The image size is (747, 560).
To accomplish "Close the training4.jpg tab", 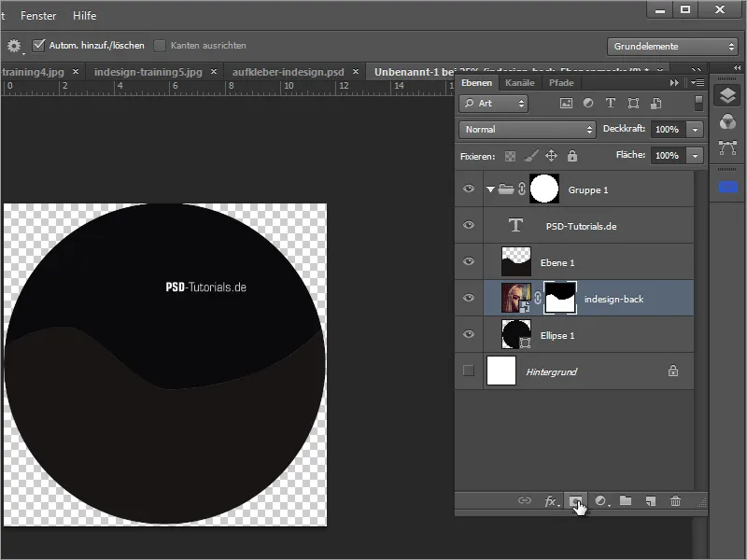I will 76,72.
